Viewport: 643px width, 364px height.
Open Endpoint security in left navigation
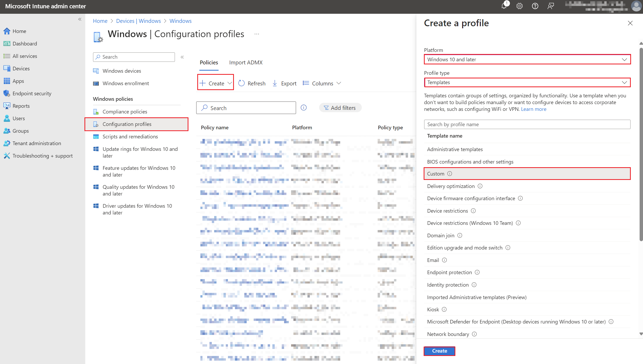(32, 93)
